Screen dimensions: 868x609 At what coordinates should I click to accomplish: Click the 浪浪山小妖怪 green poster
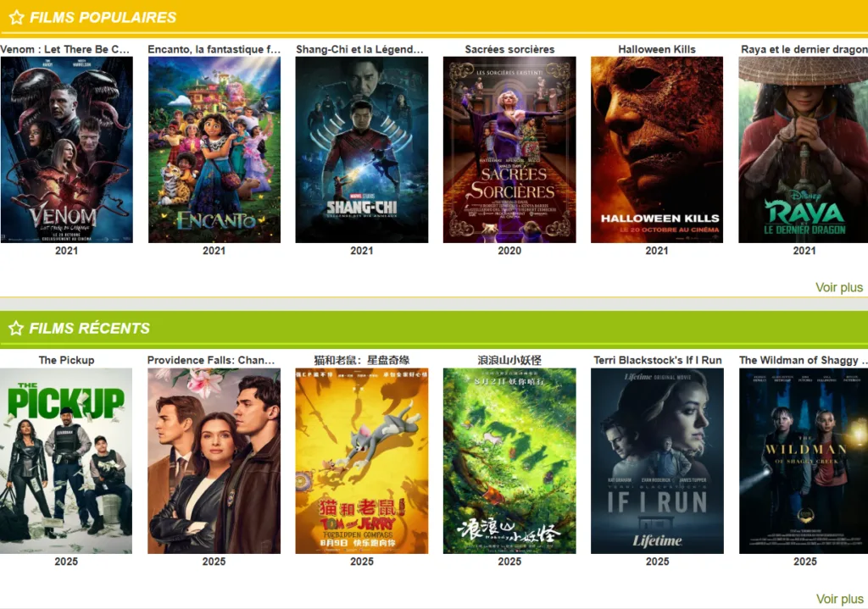pyautogui.click(x=509, y=461)
